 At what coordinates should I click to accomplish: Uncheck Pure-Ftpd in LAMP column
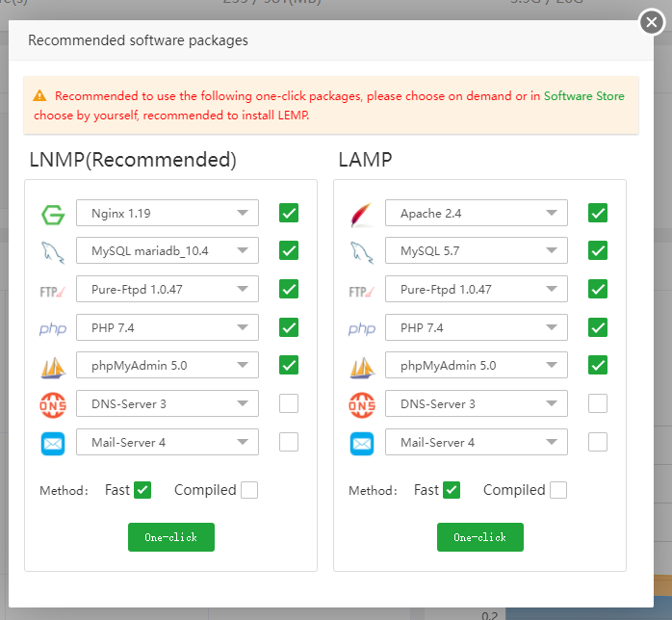click(x=598, y=289)
